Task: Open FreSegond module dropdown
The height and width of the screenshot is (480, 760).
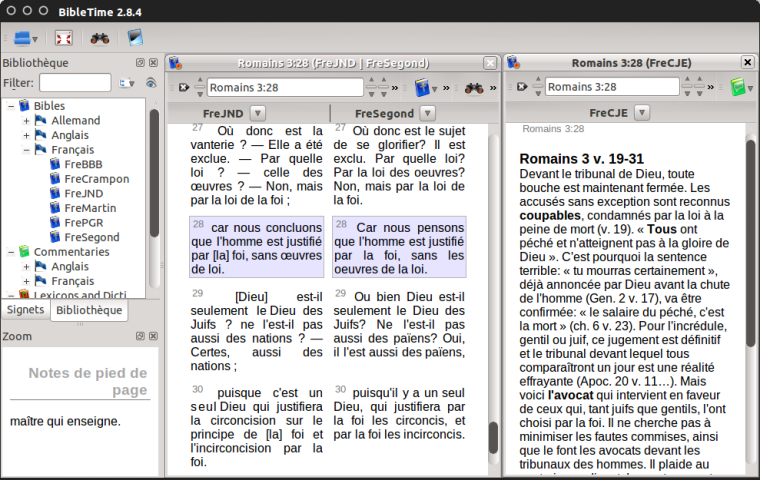Action: pyautogui.click(x=427, y=113)
